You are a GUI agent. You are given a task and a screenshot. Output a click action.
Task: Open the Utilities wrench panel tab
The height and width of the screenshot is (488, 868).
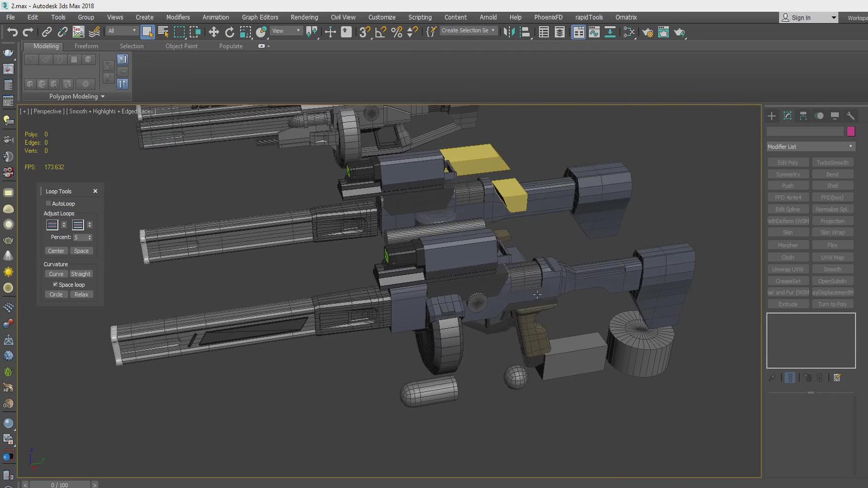851,116
